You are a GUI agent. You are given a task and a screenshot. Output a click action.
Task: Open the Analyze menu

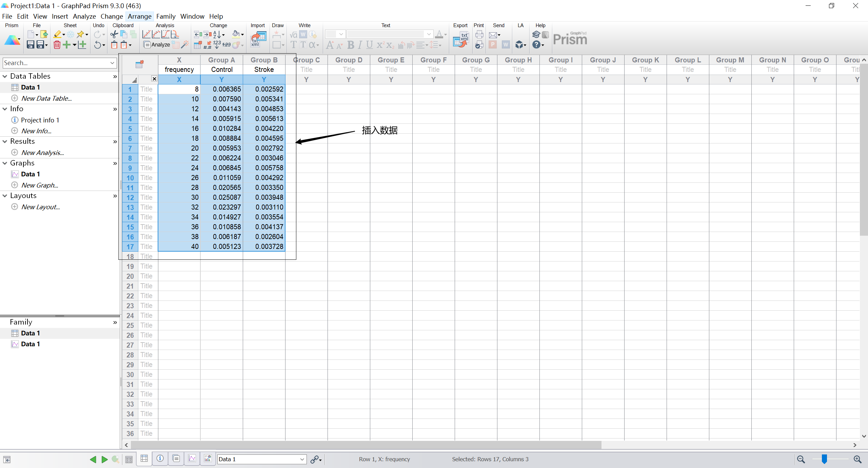84,16
